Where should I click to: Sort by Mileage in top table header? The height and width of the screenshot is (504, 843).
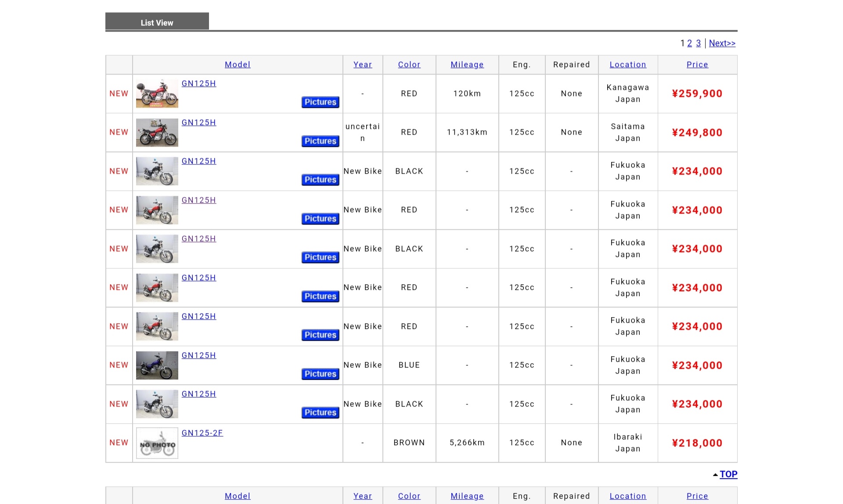[x=467, y=64]
